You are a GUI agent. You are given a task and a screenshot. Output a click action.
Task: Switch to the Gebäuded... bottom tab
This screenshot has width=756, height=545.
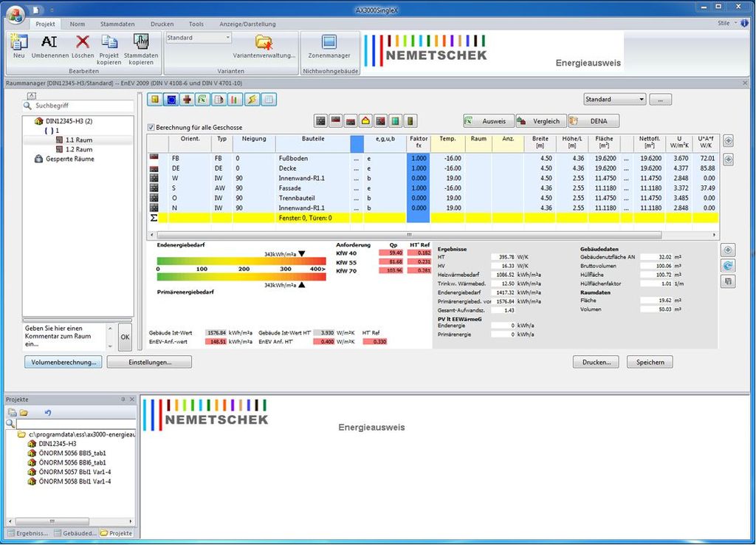coord(76,533)
